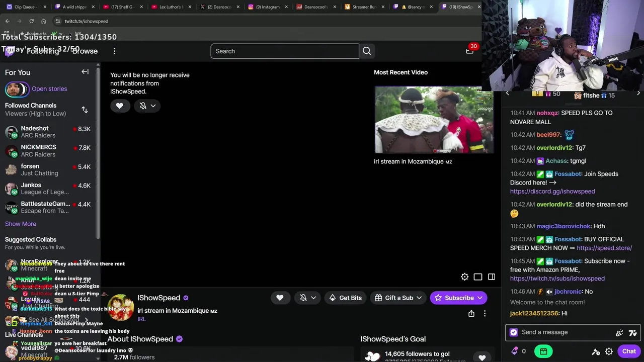The height and width of the screenshot is (362, 644).
Task: Open the browser home page icon
Action: [43, 21]
